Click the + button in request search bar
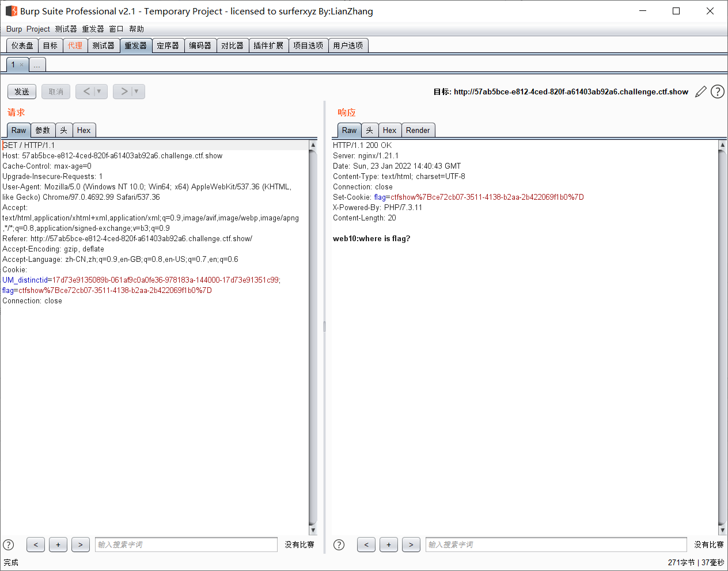This screenshot has width=728, height=571. [58, 545]
